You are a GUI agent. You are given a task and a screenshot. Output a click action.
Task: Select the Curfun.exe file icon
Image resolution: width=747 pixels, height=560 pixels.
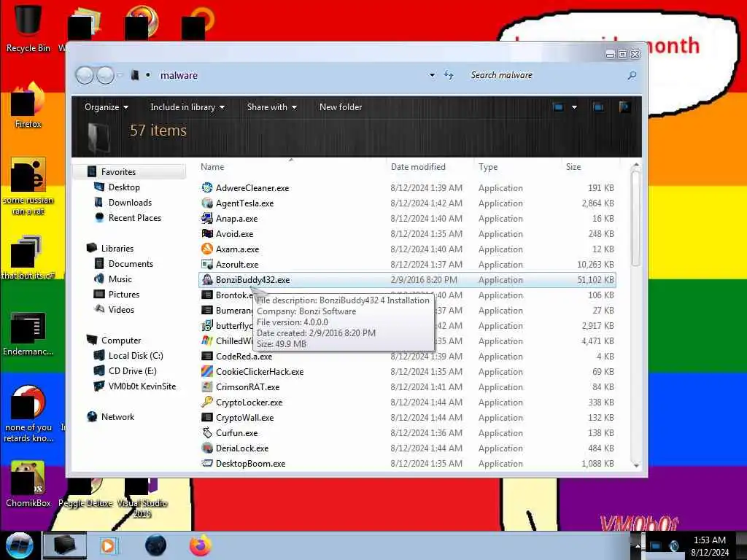tap(206, 432)
